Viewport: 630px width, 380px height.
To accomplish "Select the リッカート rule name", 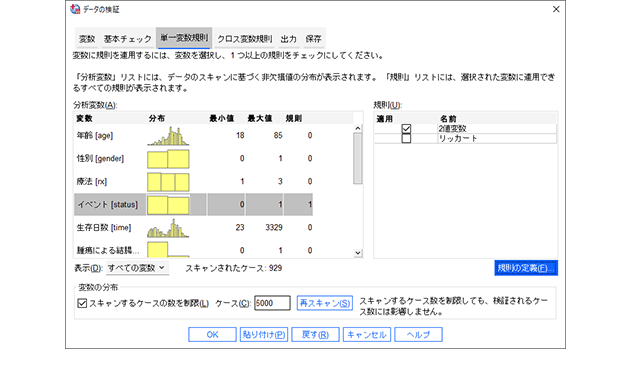I will point(458,139).
